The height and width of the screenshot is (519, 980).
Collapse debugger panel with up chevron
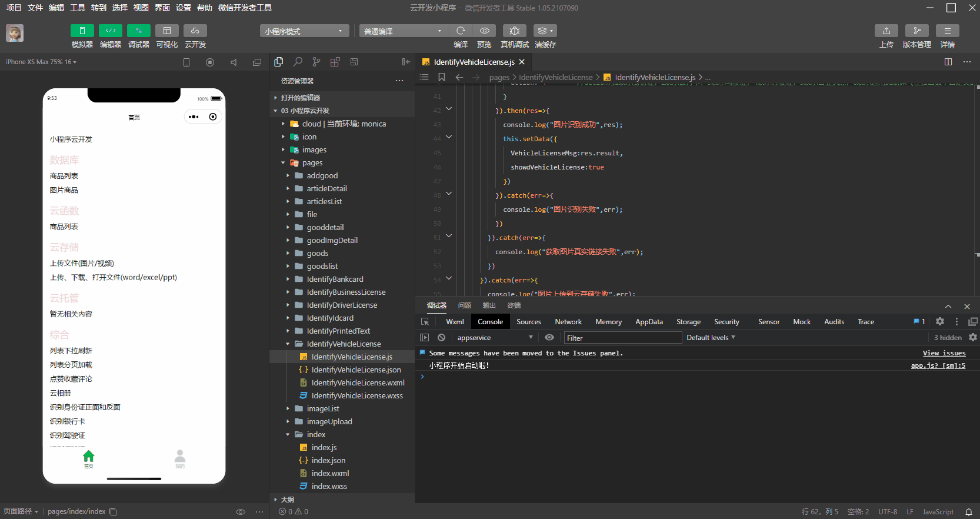[948, 307]
